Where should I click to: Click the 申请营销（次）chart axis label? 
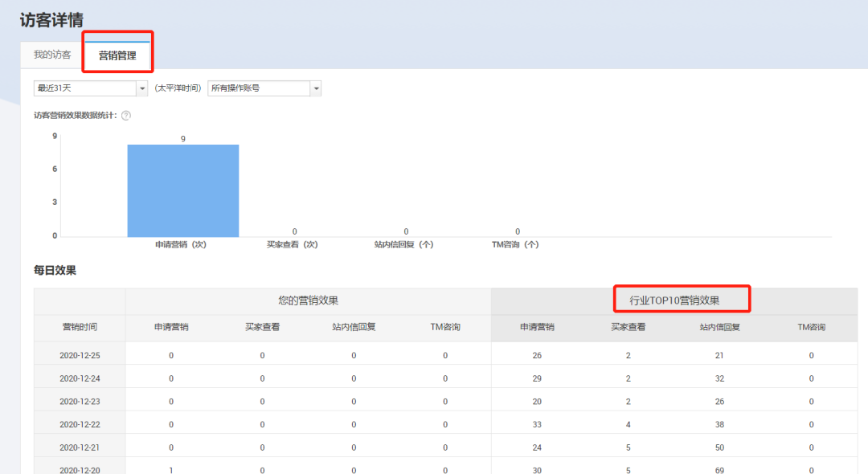pyautogui.click(x=181, y=244)
